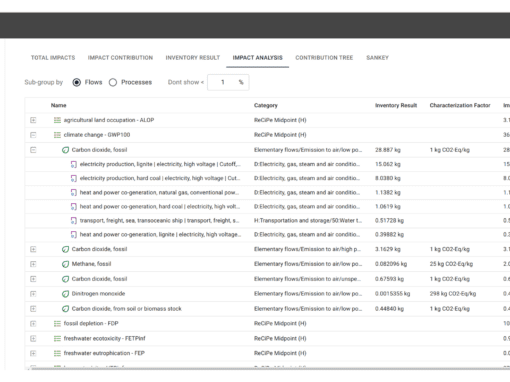
Task: Click leaf icon for Carbon dioxide, from soil
Action: coord(65,309)
